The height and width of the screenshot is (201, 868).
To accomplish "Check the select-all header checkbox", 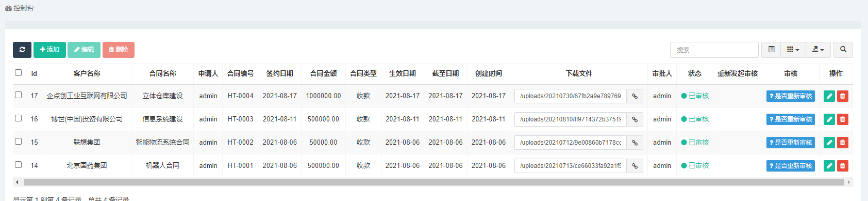I will (19, 73).
